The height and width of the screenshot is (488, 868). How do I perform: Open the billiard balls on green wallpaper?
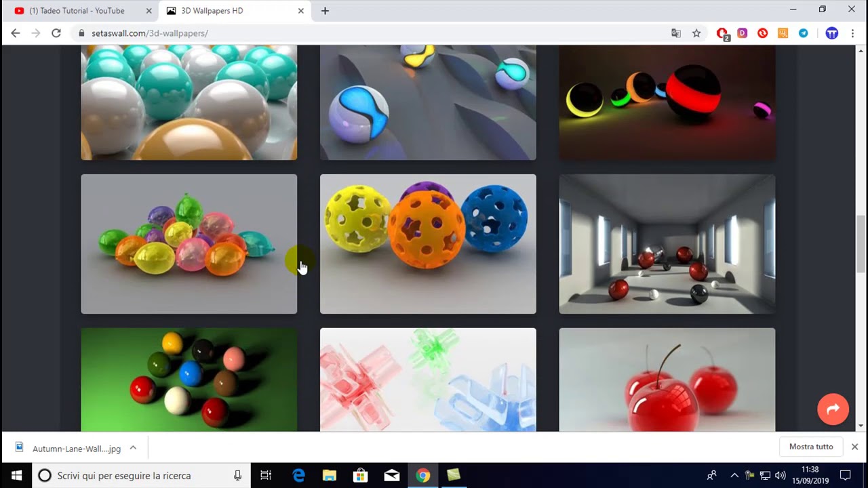(x=189, y=380)
